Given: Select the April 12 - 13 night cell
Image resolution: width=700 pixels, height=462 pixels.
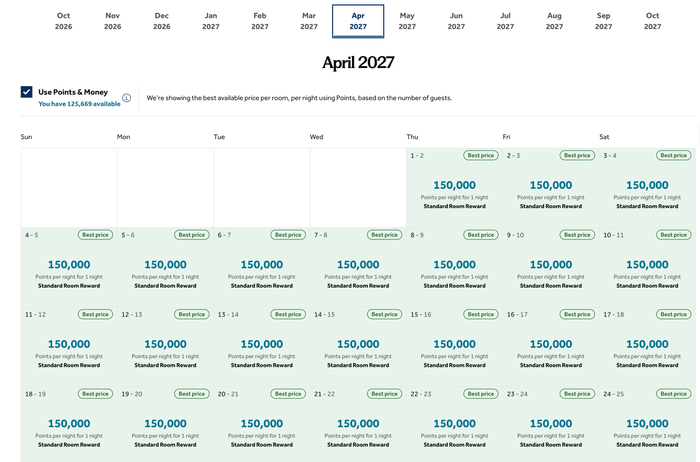Looking at the screenshot, I should tap(165, 346).
